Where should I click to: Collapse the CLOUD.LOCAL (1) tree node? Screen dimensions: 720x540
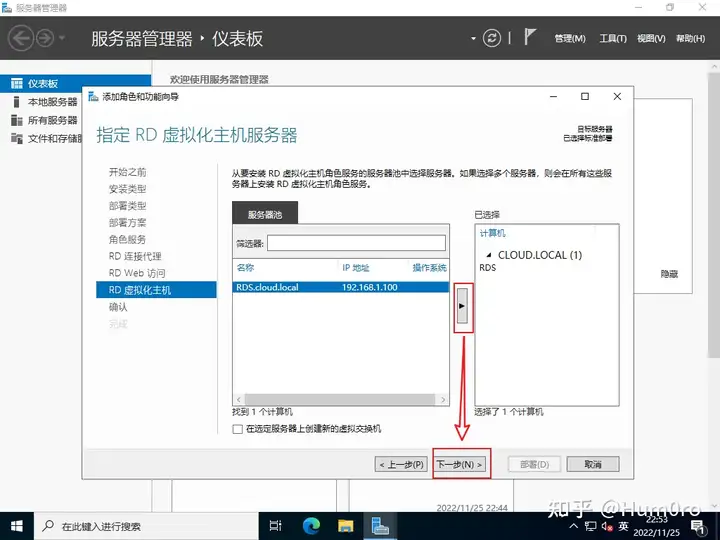[x=489, y=255]
